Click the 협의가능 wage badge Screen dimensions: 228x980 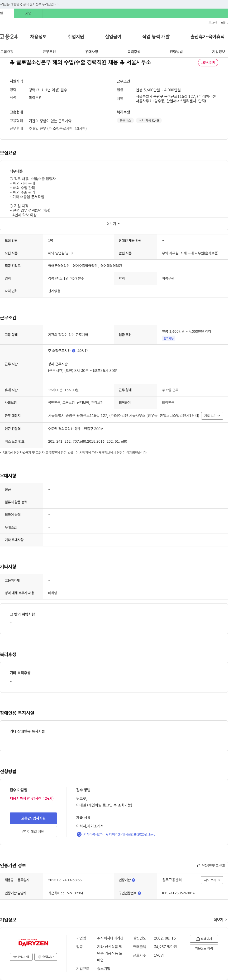pyautogui.click(x=168, y=338)
